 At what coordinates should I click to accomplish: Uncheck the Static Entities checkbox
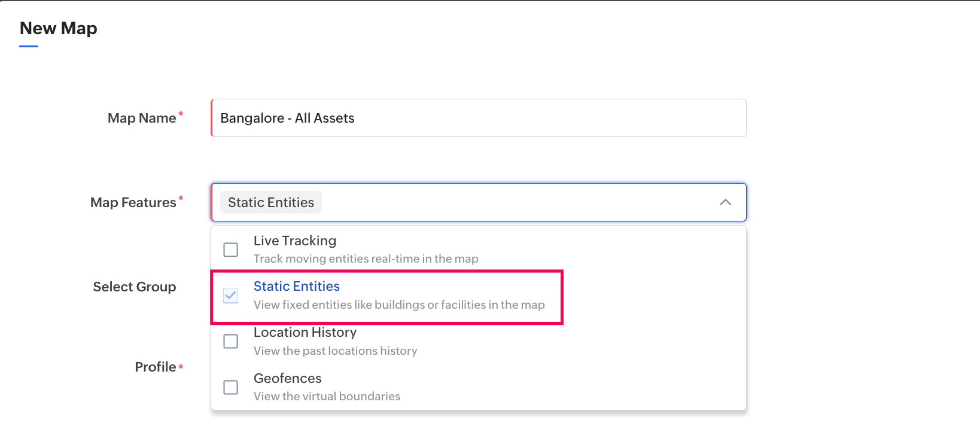click(x=230, y=296)
